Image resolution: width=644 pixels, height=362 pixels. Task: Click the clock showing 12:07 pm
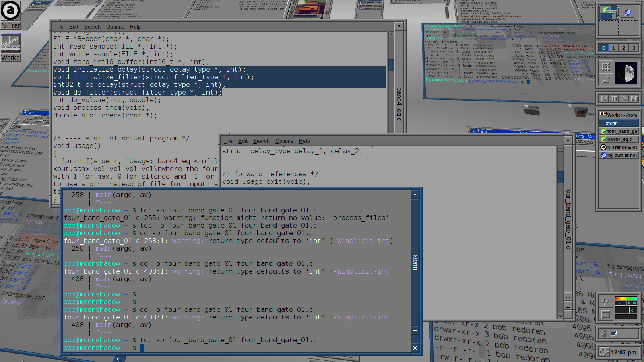tap(623, 352)
